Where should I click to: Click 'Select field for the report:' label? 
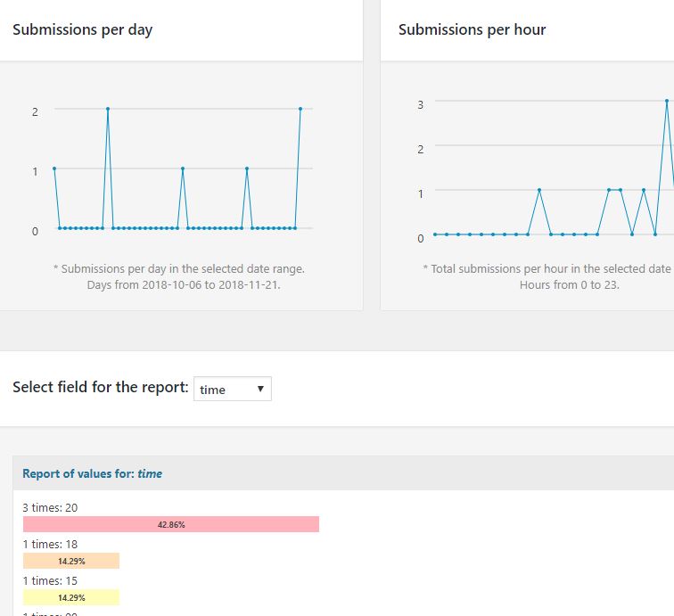pos(101,387)
